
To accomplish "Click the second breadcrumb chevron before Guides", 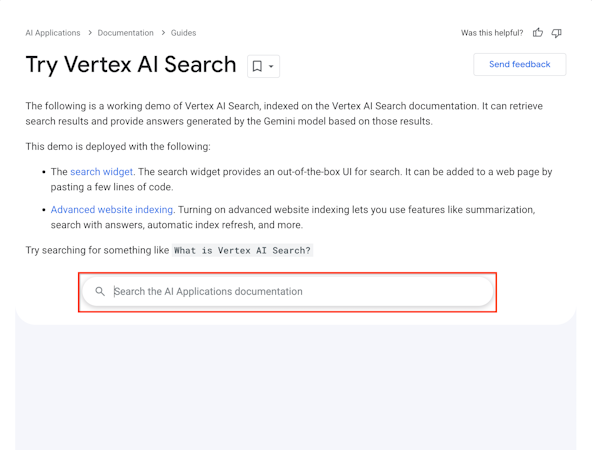I will click(x=163, y=33).
